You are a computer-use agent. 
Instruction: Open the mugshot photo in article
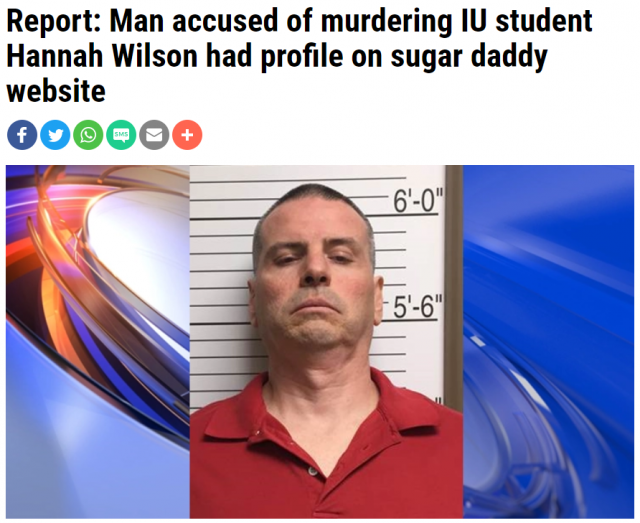(326, 342)
